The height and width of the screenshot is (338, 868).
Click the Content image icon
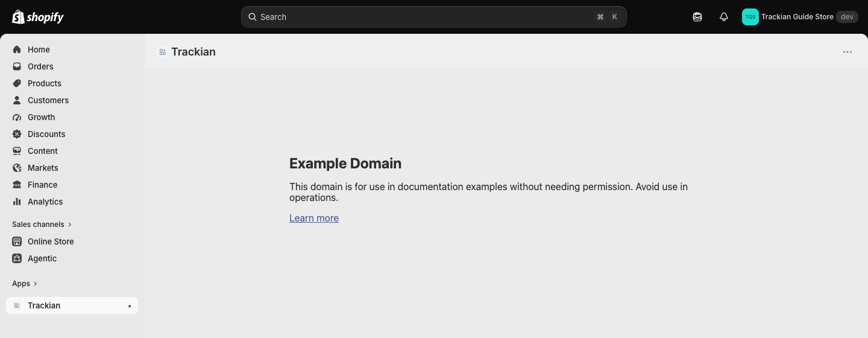click(17, 151)
